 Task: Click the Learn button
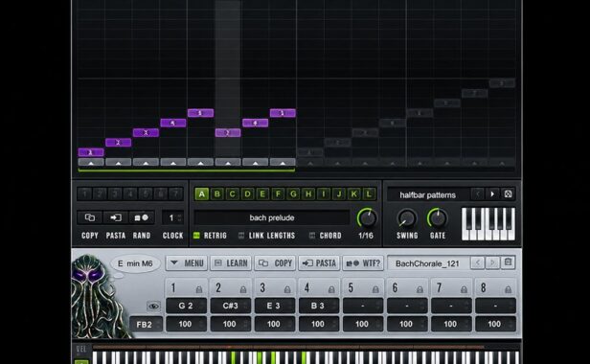point(231,262)
